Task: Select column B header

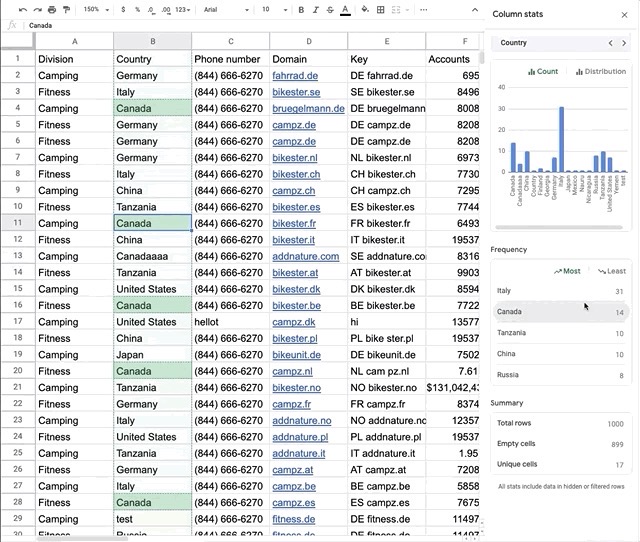Action: (x=152, y=42)
